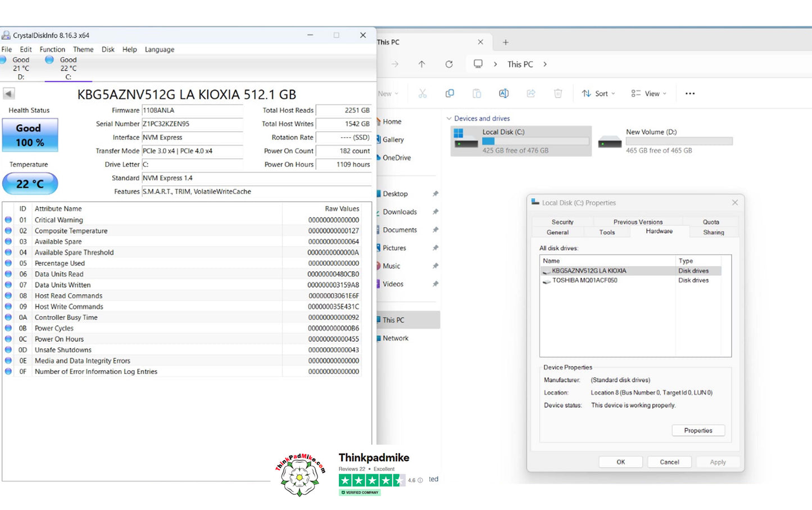Click the Good 100 % health status button

(30, 135)
